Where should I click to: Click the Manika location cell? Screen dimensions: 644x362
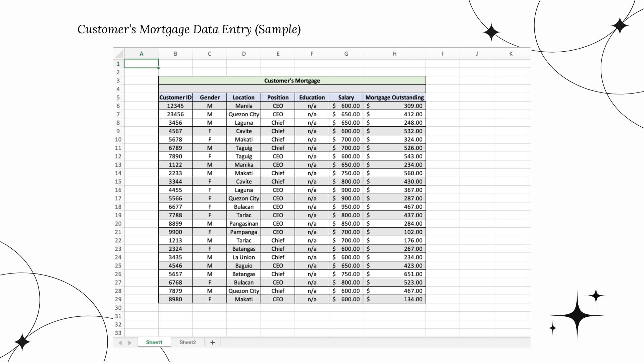pos(244,165)
